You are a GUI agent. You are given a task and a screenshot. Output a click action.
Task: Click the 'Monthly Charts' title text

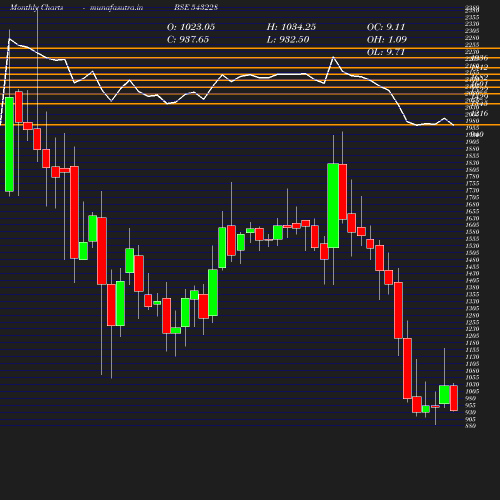[37, 7]
